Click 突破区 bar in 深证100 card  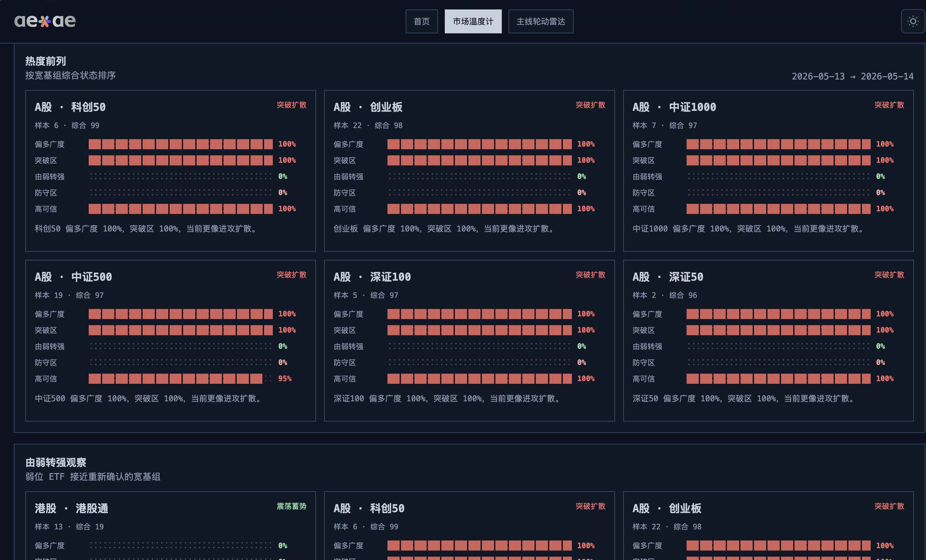coord(480,330)
